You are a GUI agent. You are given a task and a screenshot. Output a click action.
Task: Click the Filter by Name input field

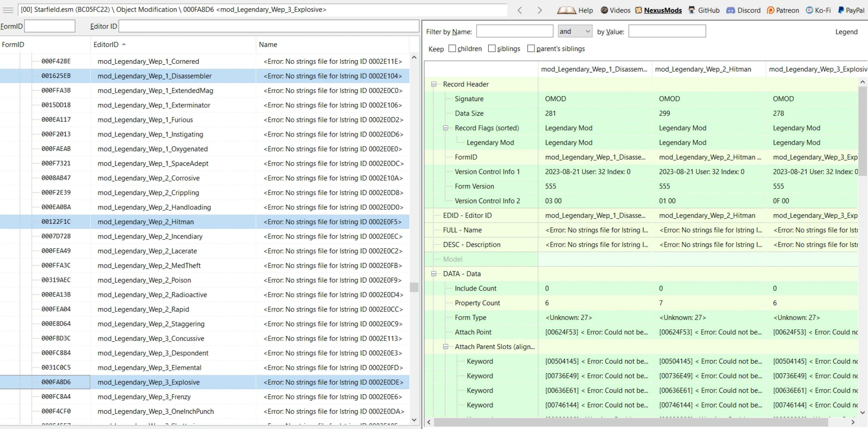pos(514,31)
